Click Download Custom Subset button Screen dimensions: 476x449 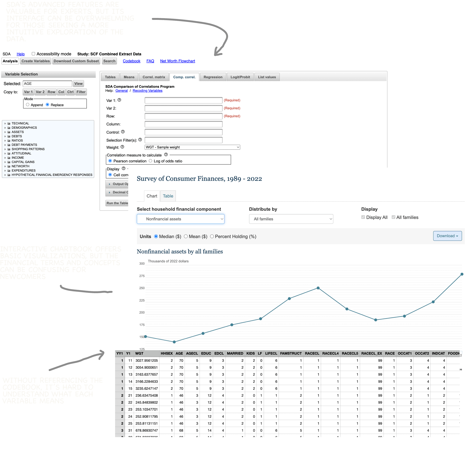[x=76, y=61]
